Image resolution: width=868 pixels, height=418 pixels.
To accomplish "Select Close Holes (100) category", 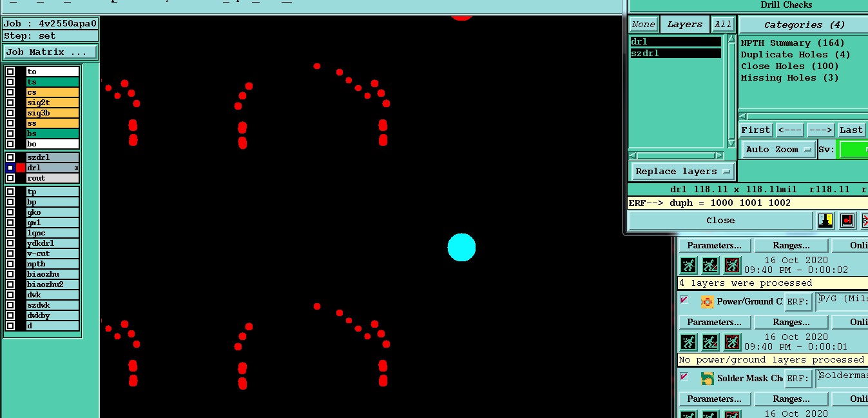I will (789, 66).
